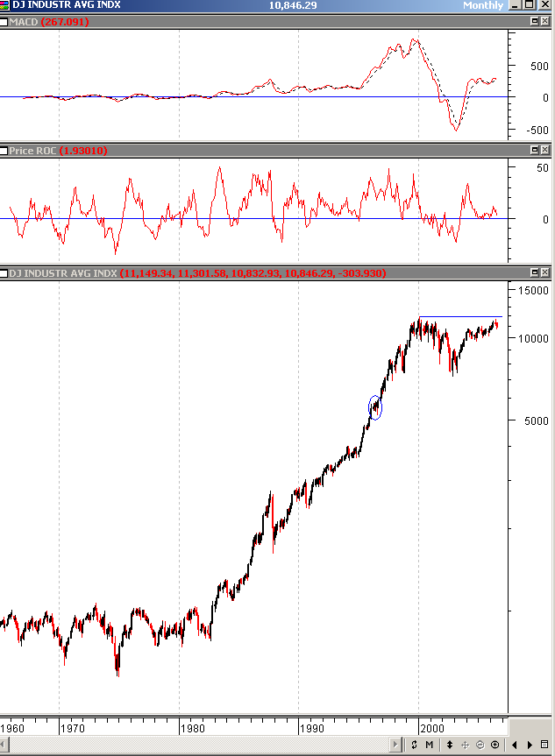This screenshot has height=756, width=555.
Task: Click the 500 label on MACD axis
Action: point(539,66)
